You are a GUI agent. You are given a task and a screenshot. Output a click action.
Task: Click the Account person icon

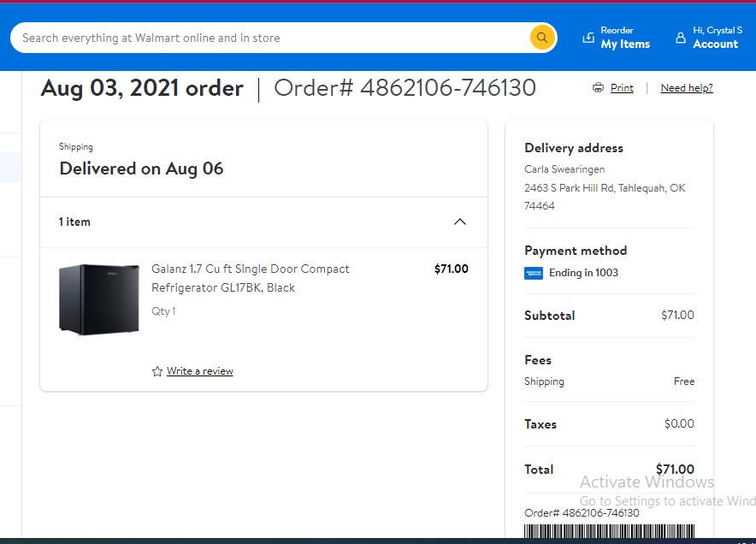(680, 38)
